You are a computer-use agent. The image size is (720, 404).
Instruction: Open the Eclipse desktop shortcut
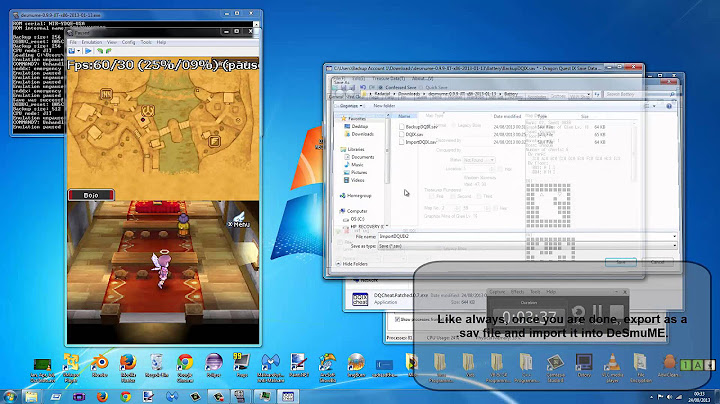point(214,366)
